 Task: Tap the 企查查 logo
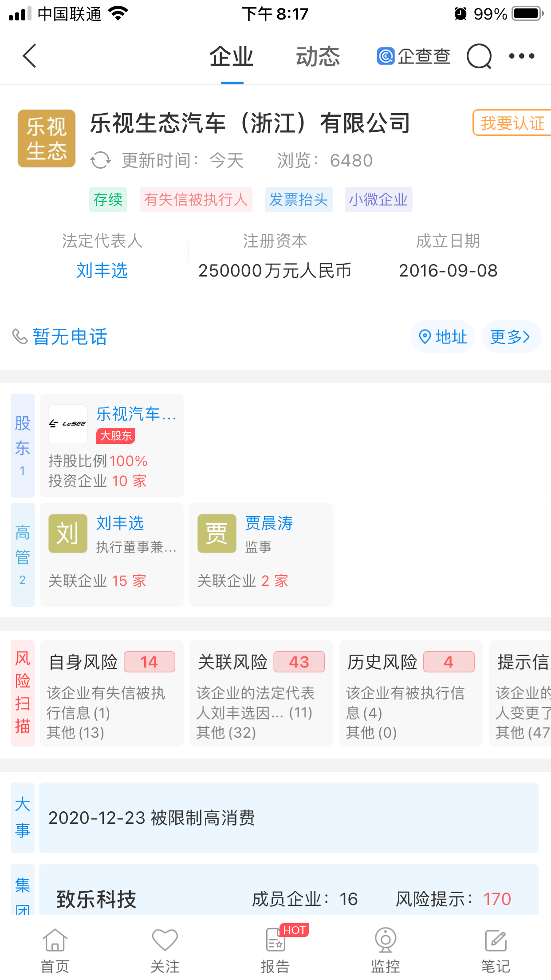[x=413, y=56]
